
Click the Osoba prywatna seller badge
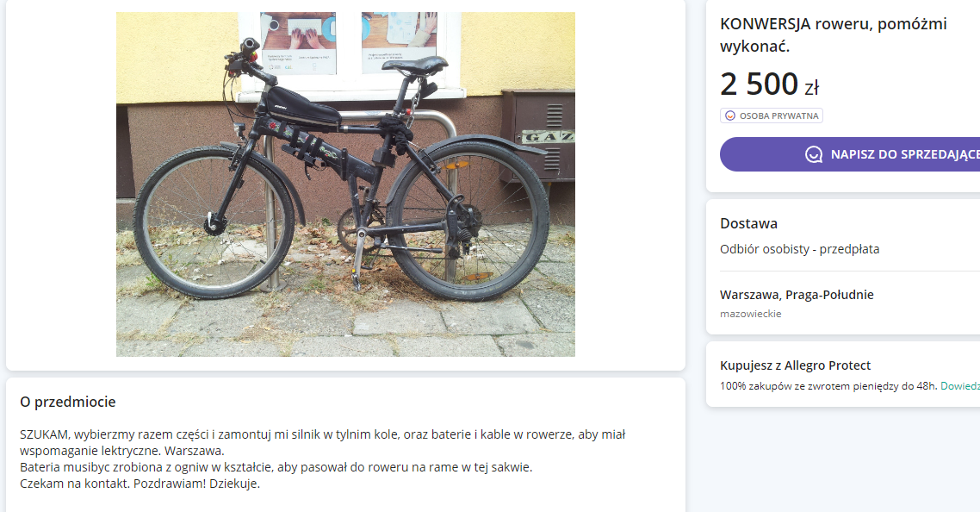[x=772, y=116]
